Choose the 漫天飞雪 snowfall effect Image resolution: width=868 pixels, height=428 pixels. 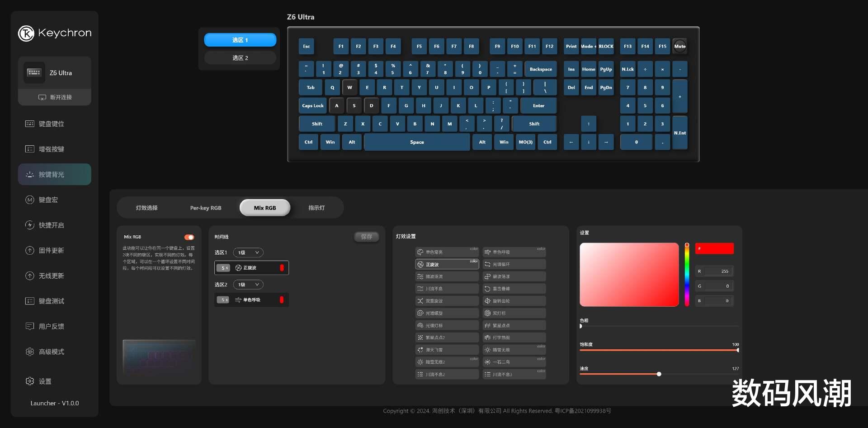[x=447, y=350]
